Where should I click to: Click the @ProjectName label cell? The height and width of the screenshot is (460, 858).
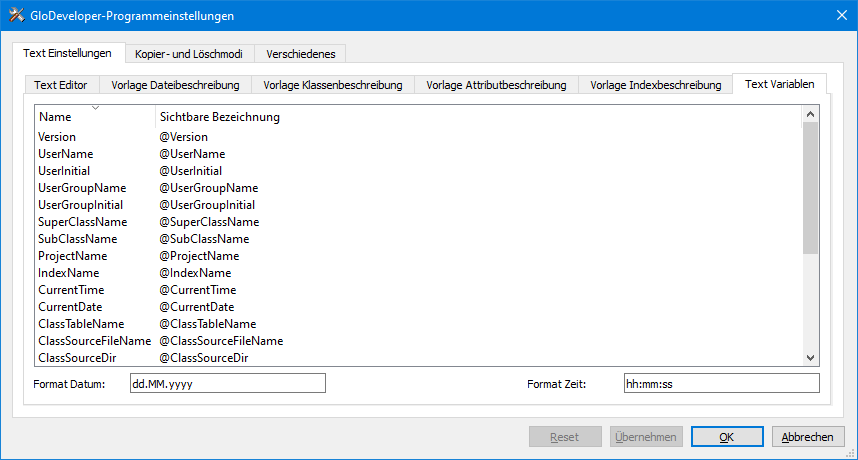point(199,255)
